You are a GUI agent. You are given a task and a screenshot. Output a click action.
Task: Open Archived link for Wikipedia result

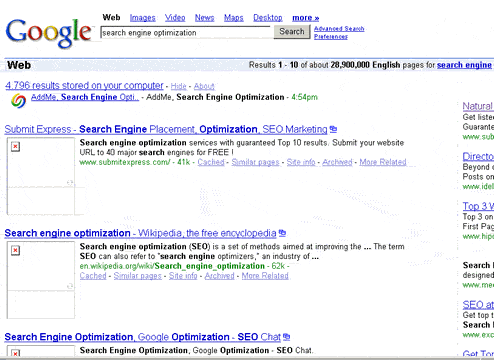tap(219, 276)
